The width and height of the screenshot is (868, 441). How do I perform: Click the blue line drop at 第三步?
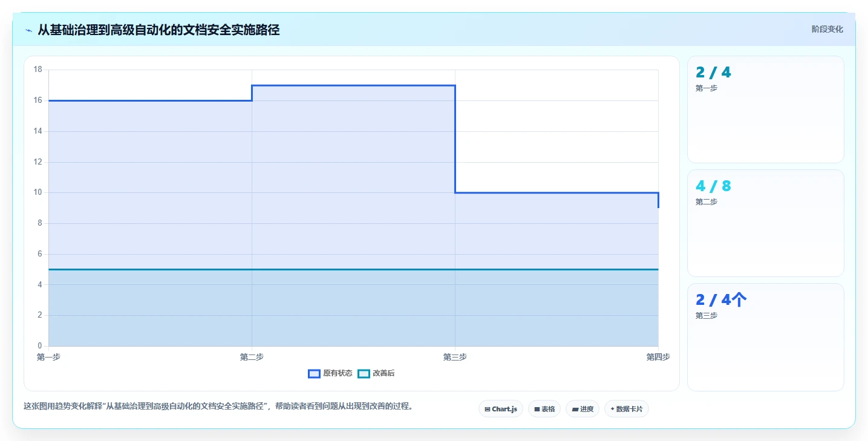click(455, 139)
